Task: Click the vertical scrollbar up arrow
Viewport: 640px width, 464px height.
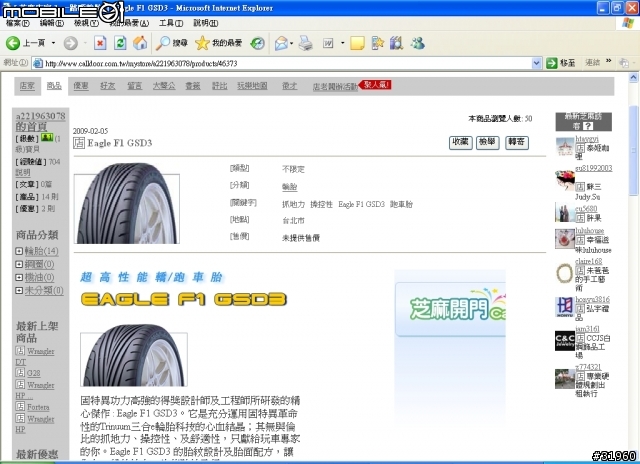Action: [x=633, y=77]
